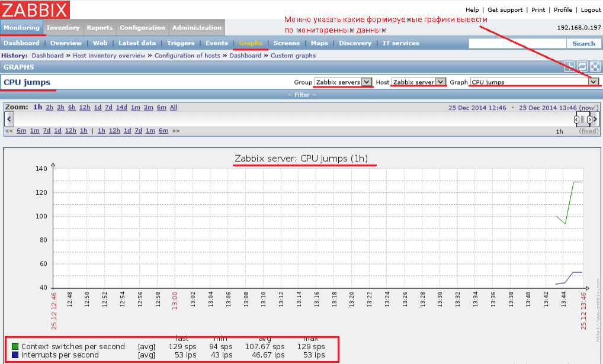
Task: Set zoom to 6h
Action: tap(72, 107)
